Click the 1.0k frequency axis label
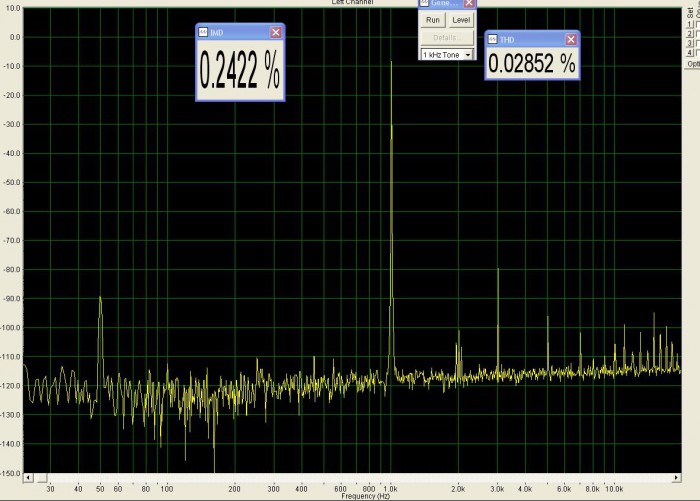This screenshot has width=700, height=501. click(x=391, y=489)
